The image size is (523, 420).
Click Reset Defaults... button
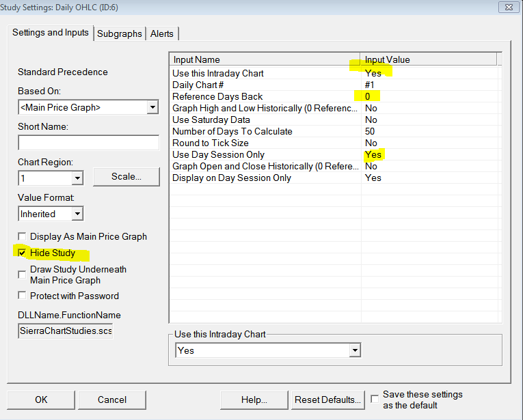coord(328,400)
